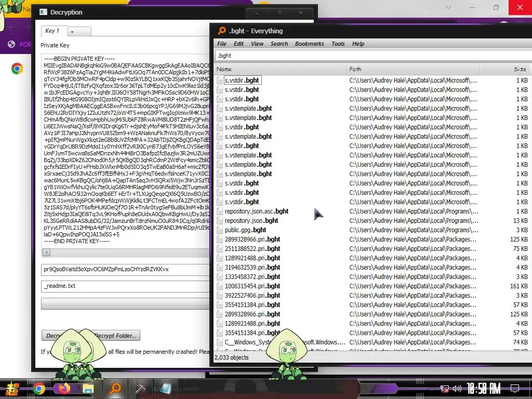The height and width of the screenshot is (399, 532).
Task: Sort results by the Path column
Action: [x=413, y=69]
